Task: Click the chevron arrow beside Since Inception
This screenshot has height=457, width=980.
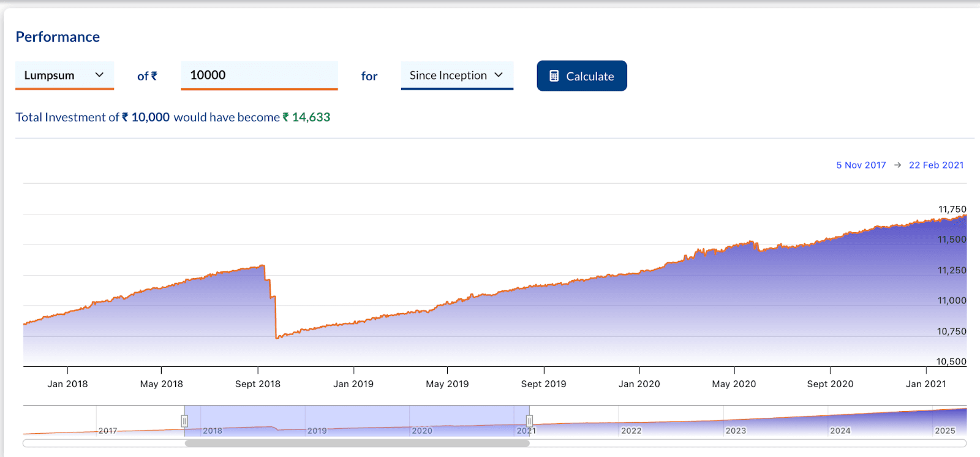Action: coord(499,75)
